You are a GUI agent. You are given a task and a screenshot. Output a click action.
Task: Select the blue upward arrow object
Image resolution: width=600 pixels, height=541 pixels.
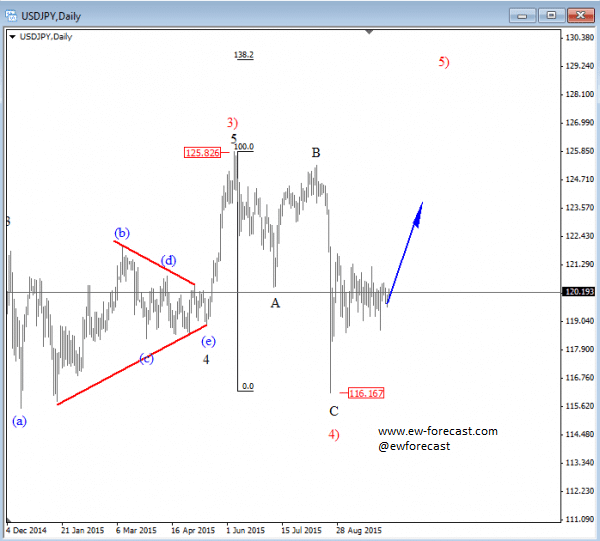405,252
